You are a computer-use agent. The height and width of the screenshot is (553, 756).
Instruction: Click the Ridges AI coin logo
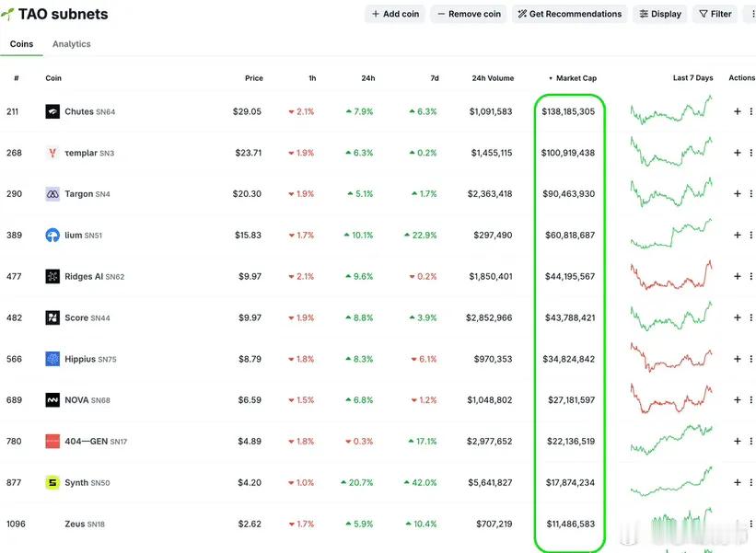click(x=52, y=276)
